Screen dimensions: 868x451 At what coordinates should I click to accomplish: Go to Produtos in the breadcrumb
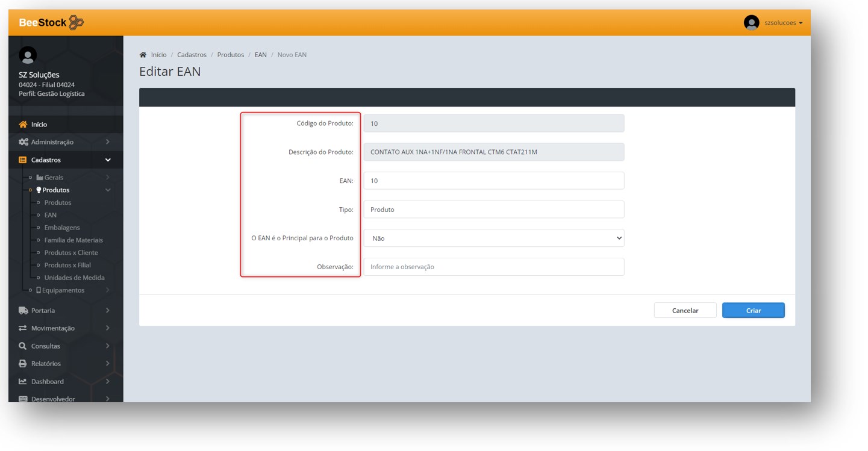[230, 55]
